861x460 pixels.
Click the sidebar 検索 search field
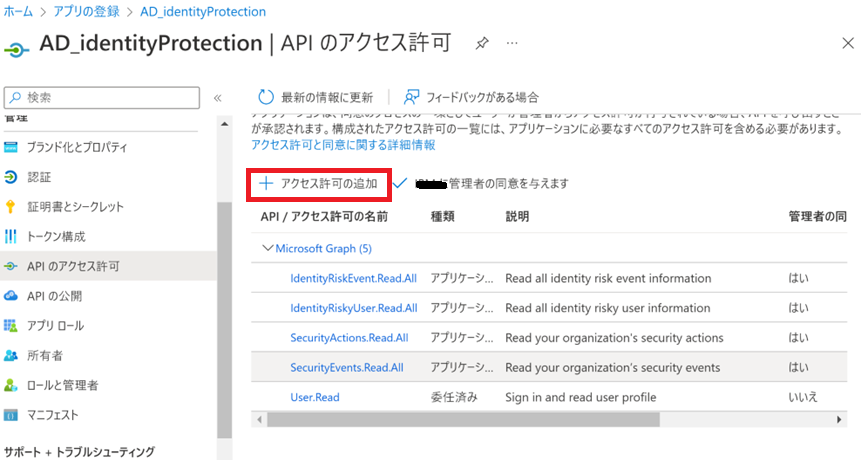coord(102,97)
